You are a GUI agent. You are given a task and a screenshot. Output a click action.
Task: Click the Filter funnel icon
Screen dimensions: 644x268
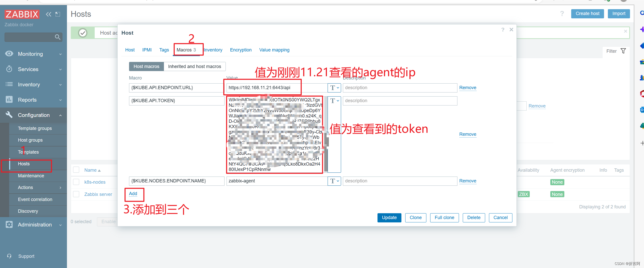623,51
